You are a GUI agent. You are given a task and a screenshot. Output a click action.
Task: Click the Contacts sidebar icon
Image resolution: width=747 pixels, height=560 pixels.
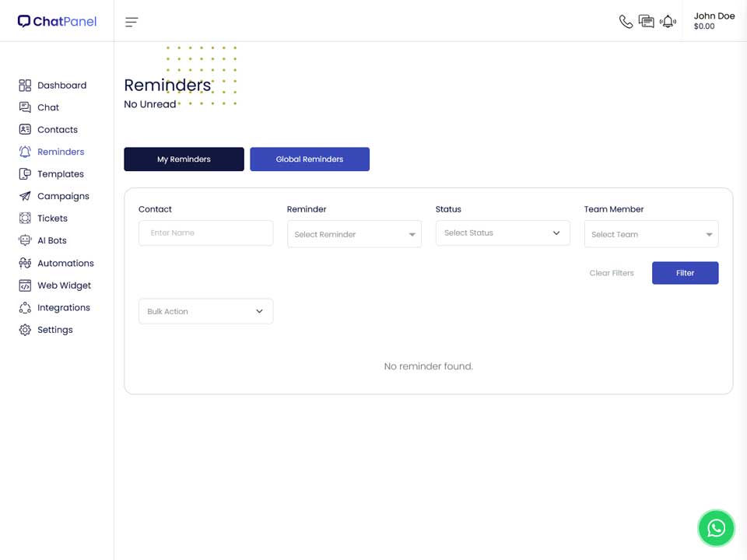[25, 130]
